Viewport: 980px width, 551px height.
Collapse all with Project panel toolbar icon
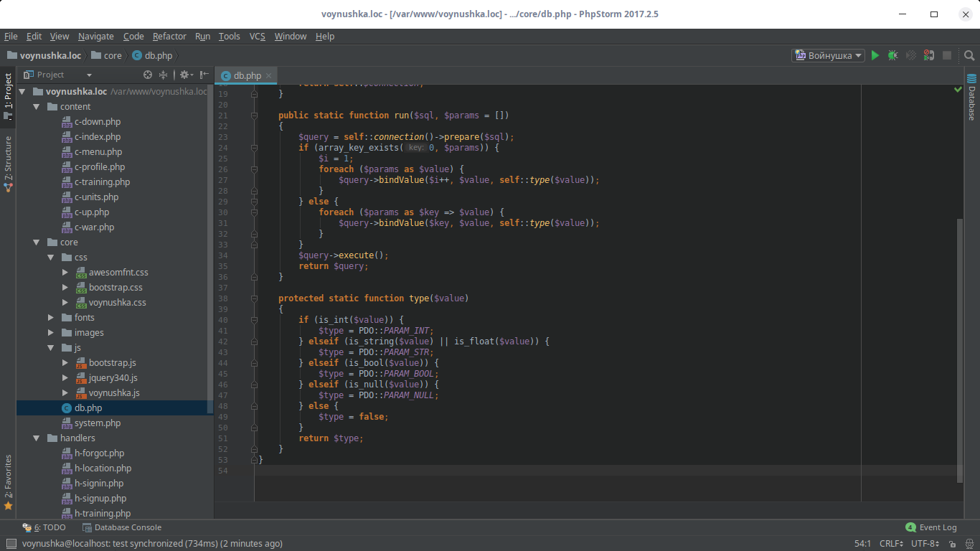point(163,75)
